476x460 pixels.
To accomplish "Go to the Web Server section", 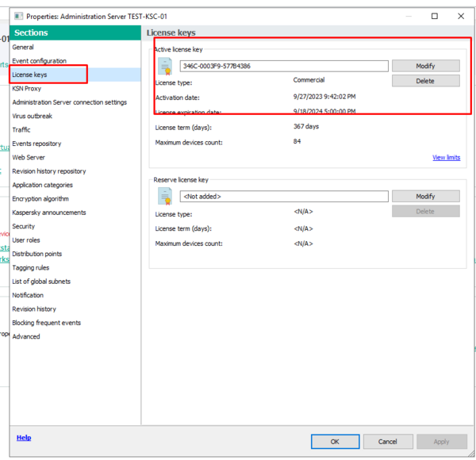I will click(x=28, y=157).
